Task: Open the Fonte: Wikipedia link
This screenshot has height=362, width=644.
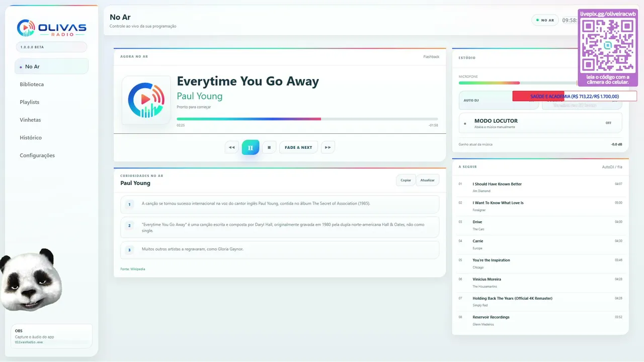Action: point(133,269)
